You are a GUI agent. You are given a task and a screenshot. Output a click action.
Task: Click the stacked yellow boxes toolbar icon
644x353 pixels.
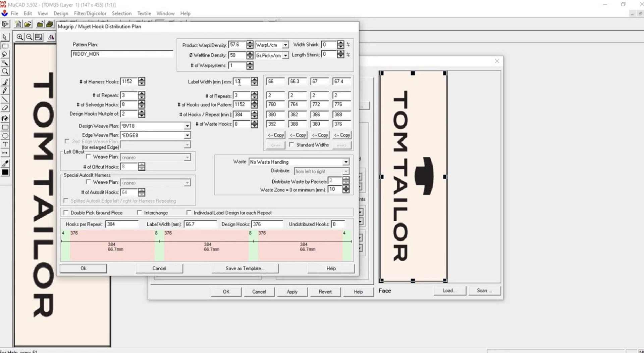point(50,24)
